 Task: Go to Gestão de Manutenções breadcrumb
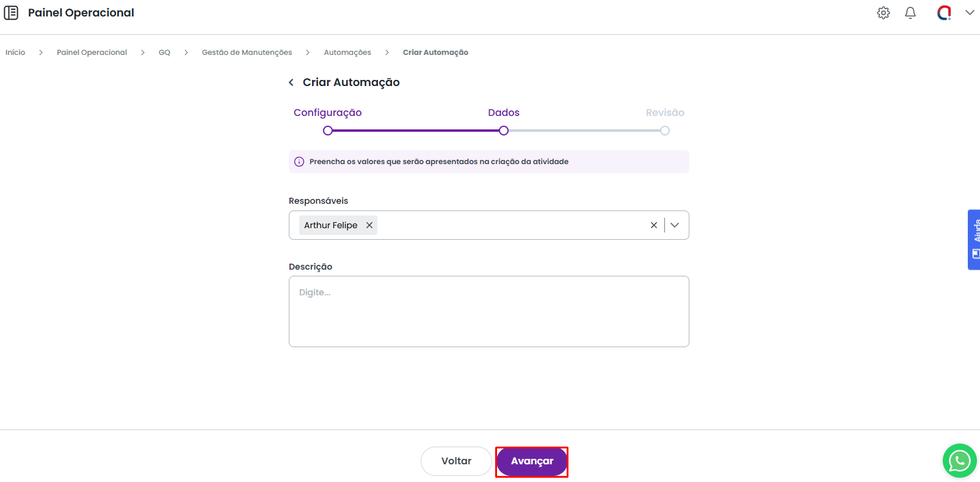(x=247, y=52)
